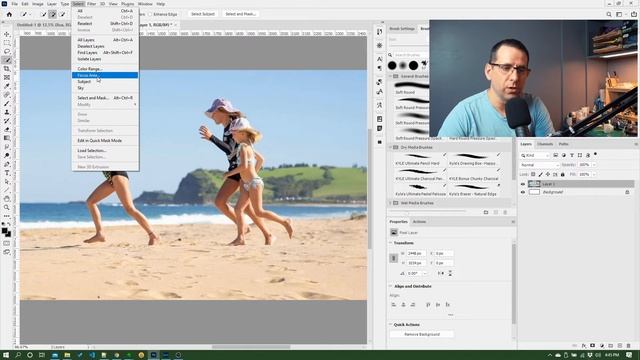Select the Clone Stamp tool
640x360 pixels.
(x=7, y=112)
